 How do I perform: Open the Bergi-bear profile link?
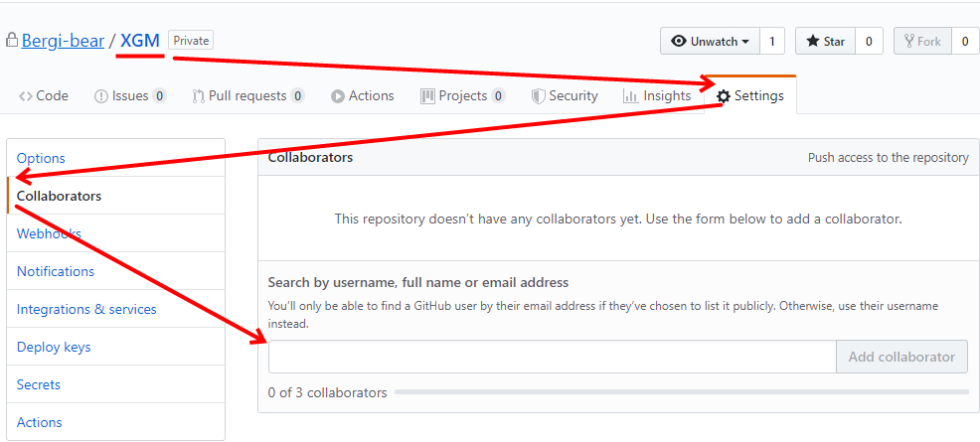click(63, 41)
